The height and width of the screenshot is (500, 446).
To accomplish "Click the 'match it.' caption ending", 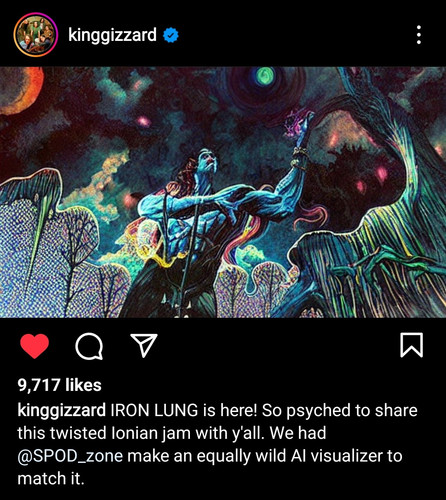I will tap(51, 478).
